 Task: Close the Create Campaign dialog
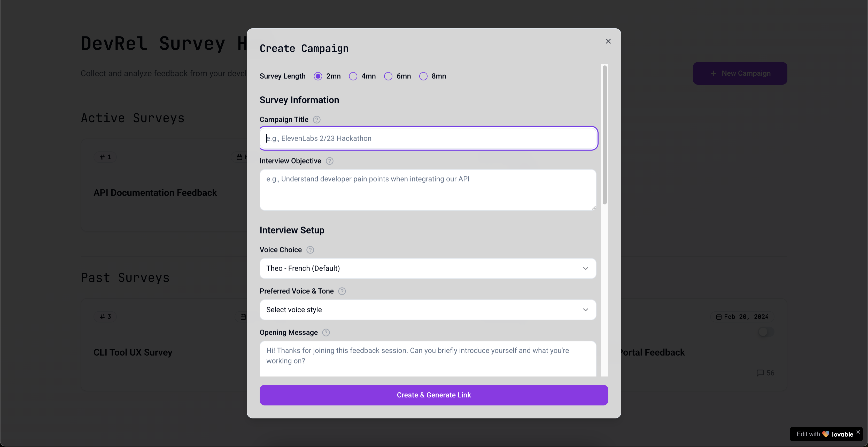608,41
